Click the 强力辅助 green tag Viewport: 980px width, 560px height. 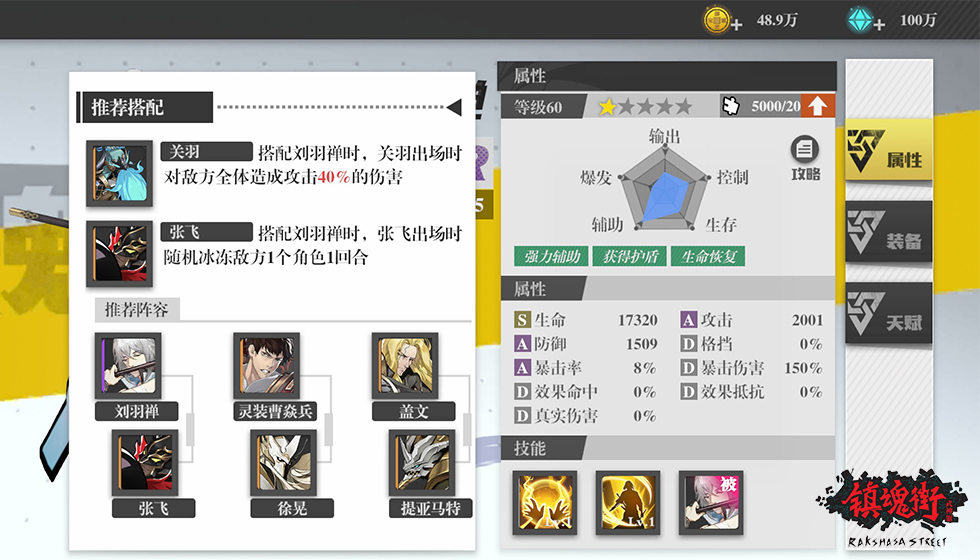pos(551,256)
